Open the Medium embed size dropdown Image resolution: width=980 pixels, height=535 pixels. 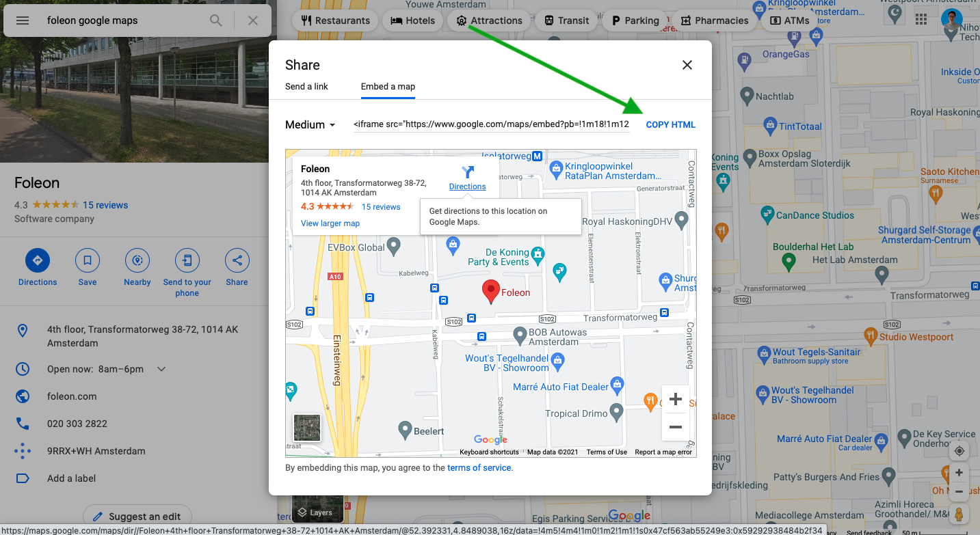pyautogui.click(x=310, y=124)
